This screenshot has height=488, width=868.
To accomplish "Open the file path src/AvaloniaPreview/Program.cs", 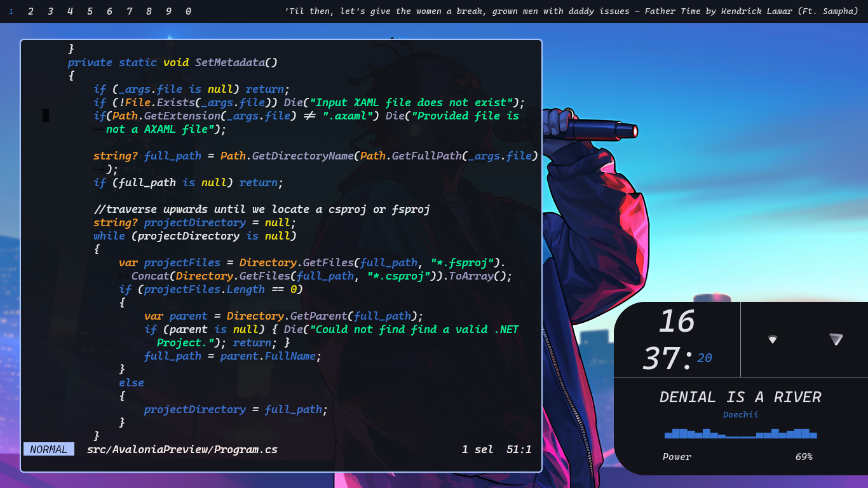I will click(x=182, y=449).
